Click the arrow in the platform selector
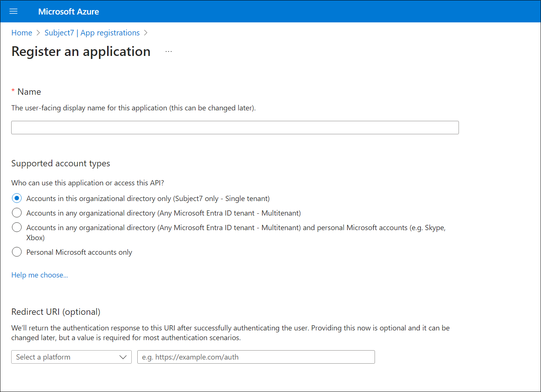 coord(123,357)
